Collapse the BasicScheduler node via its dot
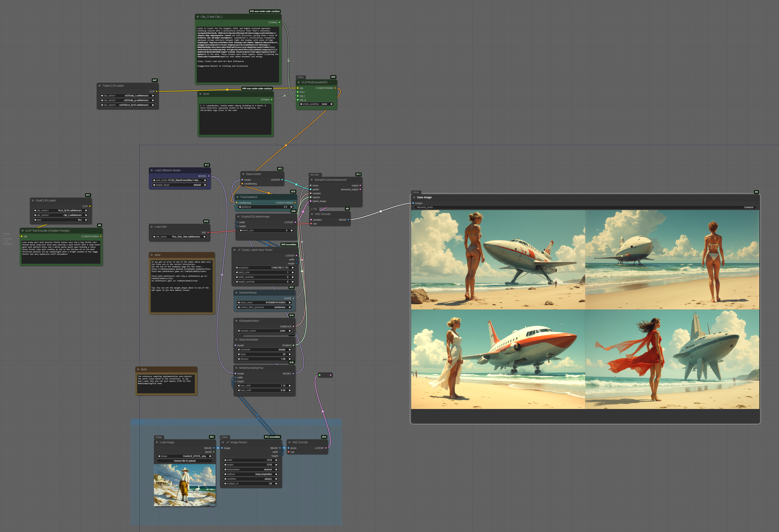The height and width of the screenshot is (532, 779). pyautogui.click(x=237, y=340)
